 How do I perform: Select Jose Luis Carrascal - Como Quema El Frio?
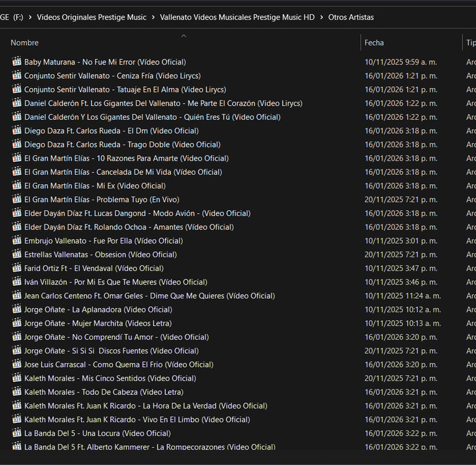119,365
